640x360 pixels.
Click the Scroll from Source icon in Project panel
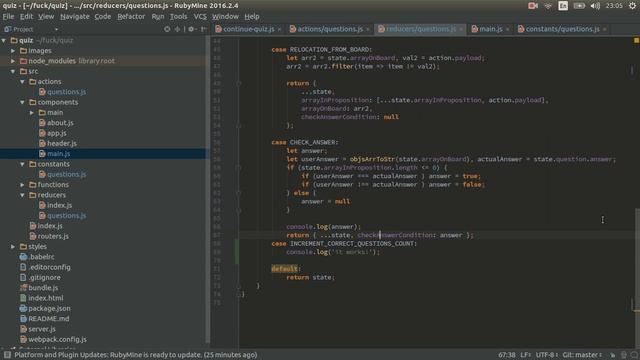pos(167,29)
